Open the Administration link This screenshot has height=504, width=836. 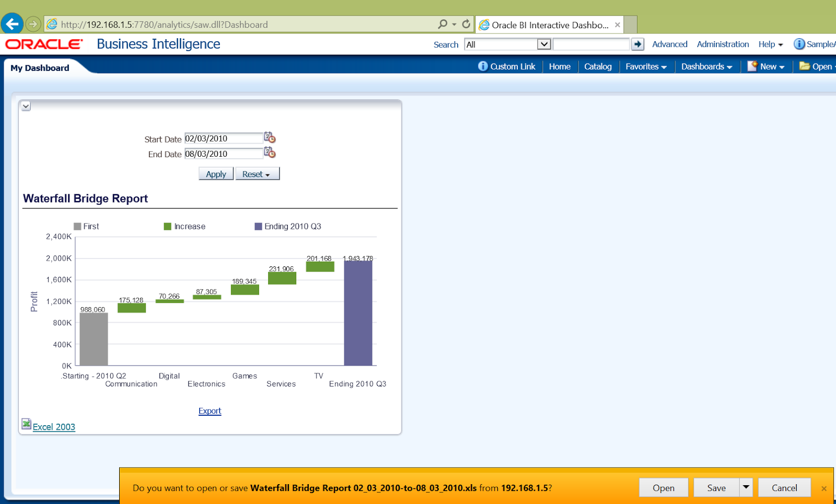coord(723,44)
